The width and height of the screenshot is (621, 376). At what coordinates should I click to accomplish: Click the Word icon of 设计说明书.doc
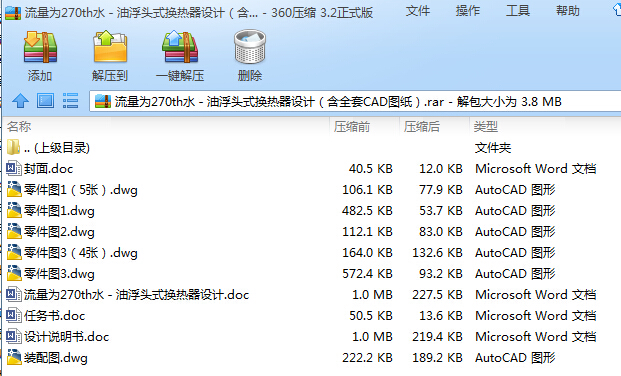coord(13,336)
